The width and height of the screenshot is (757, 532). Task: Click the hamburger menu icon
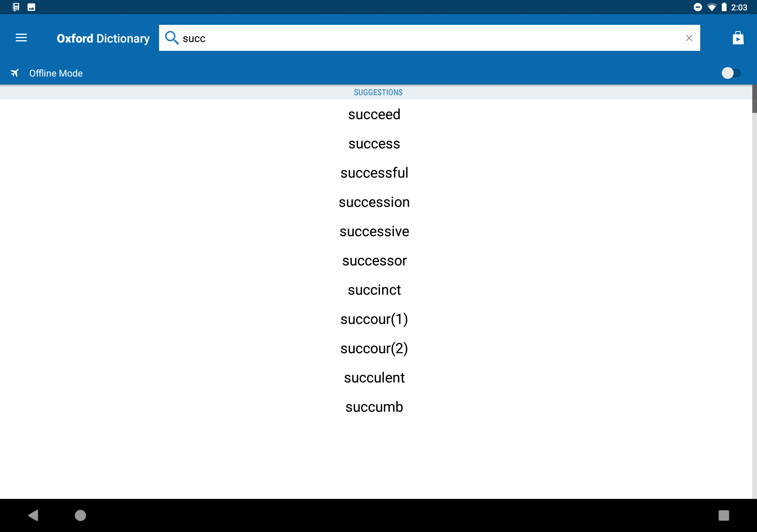pyautogui.click(x=21, y=38)
